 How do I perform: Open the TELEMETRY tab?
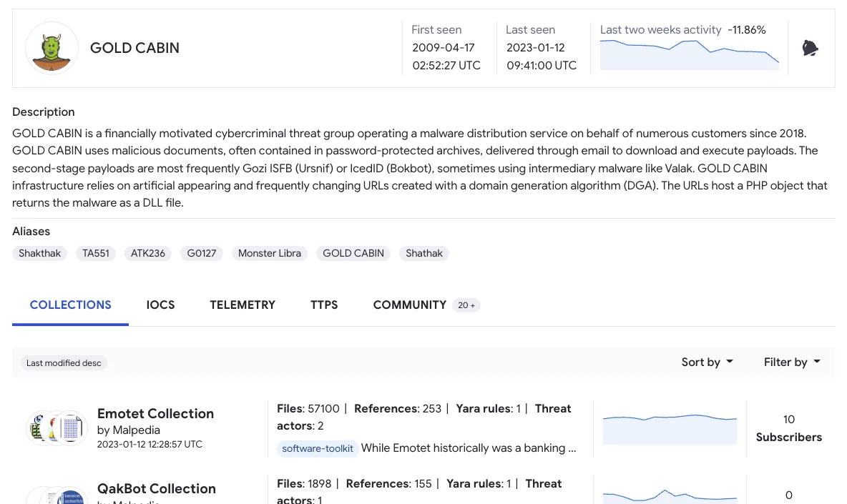pos(243,305)
